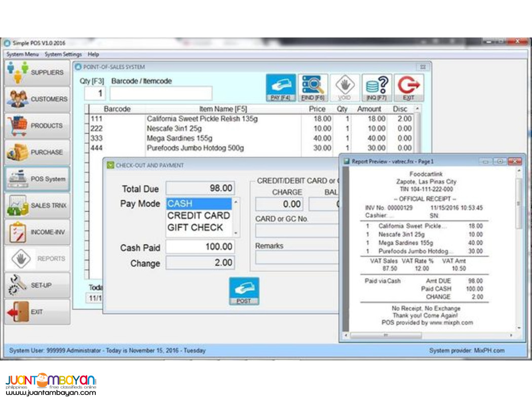Click the INQ [F7] inquiry icon
This screenshot has width=532, height=399.
(376, 88)
